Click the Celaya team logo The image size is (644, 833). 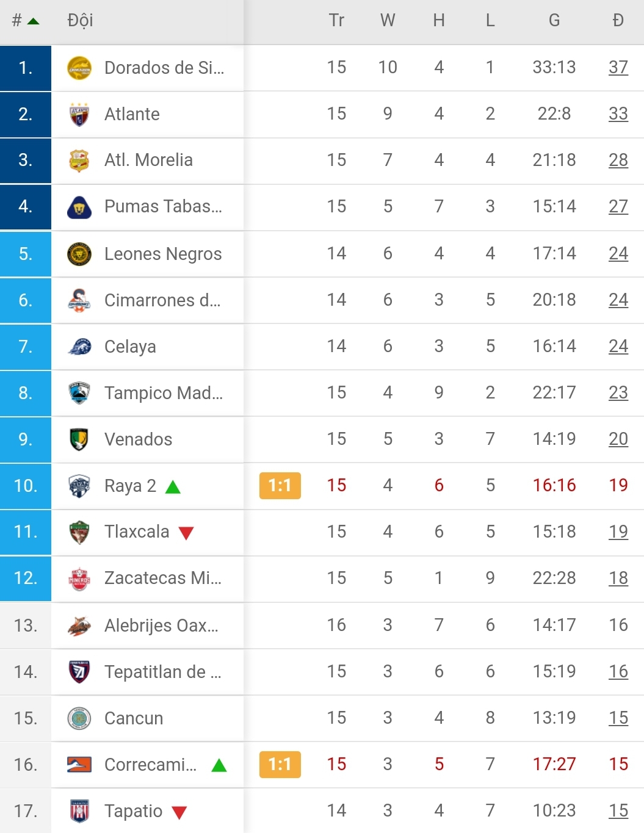(79, 347)
